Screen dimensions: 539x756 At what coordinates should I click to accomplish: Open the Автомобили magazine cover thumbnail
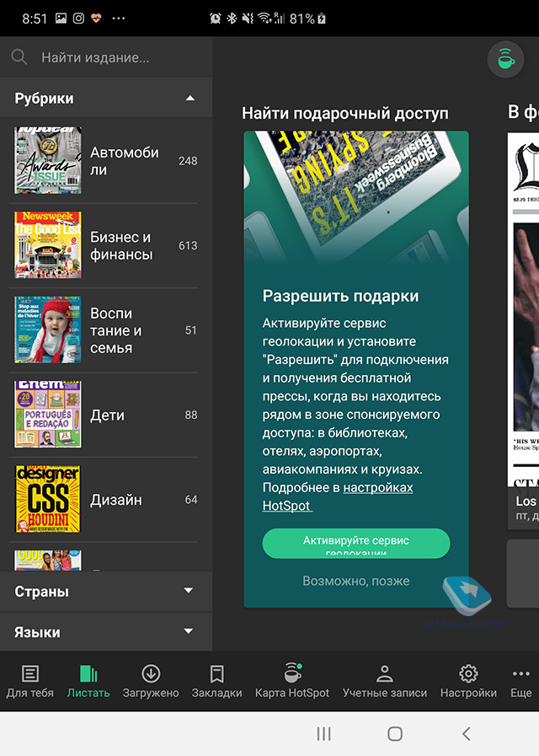coord(48,160)
